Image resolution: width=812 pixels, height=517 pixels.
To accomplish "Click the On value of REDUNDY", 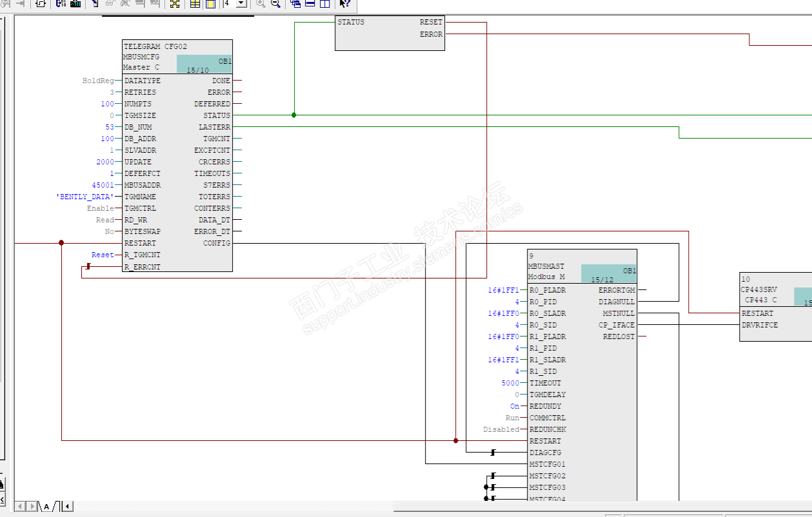I will [515, 406].
